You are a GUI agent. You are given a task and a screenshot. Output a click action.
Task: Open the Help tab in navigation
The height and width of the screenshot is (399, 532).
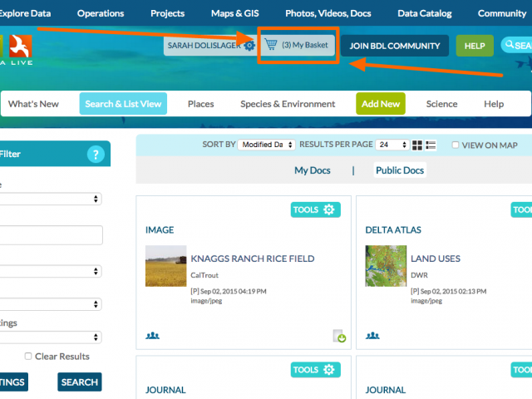pyautogui.click(x=494, y=104)
